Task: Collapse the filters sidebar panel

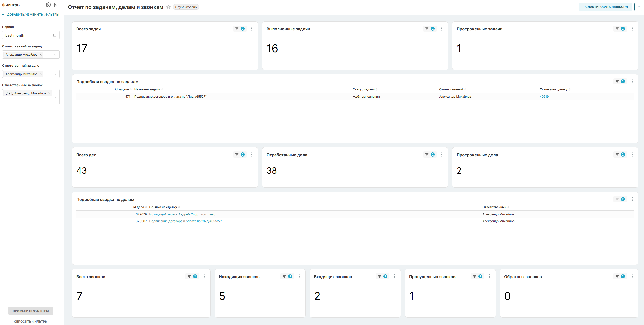Action: (x=56, y=5)
